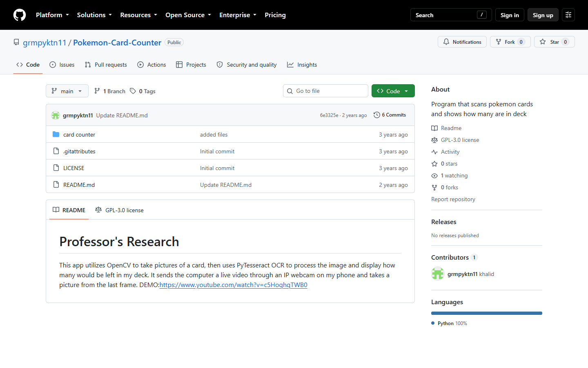
Task: Open the main branch dropdown
Action: (x=67, y=91)
